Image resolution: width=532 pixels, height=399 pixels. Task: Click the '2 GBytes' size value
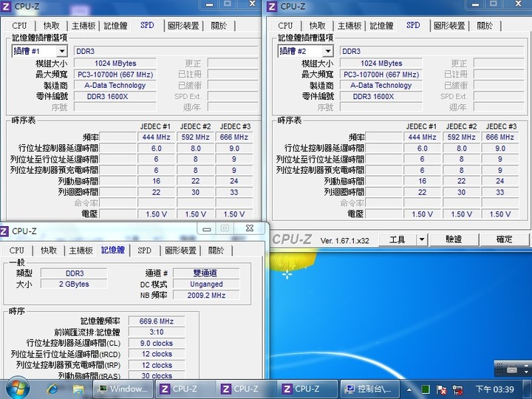pyautogui.click(x=74, y=284)
